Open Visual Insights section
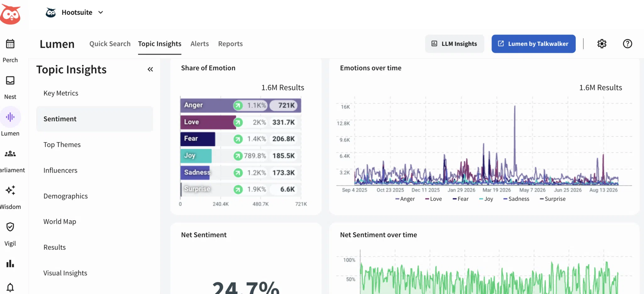The height and width of the screenshot is (294, 644). (x=94, y=273)
